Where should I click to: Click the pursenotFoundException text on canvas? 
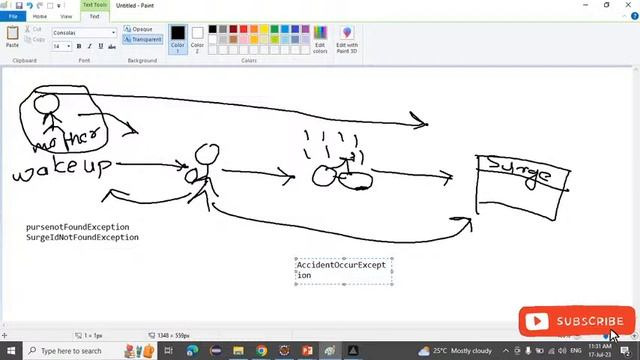[78, 227]
